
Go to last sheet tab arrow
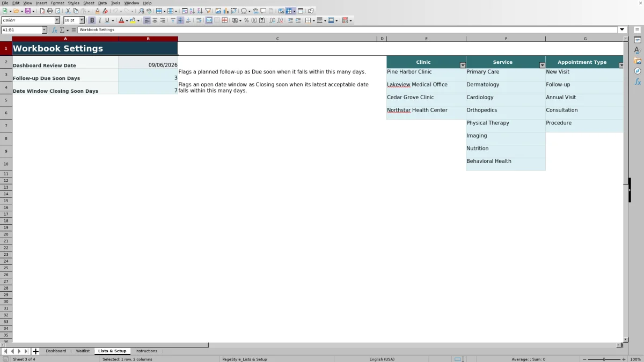[26, 351]
